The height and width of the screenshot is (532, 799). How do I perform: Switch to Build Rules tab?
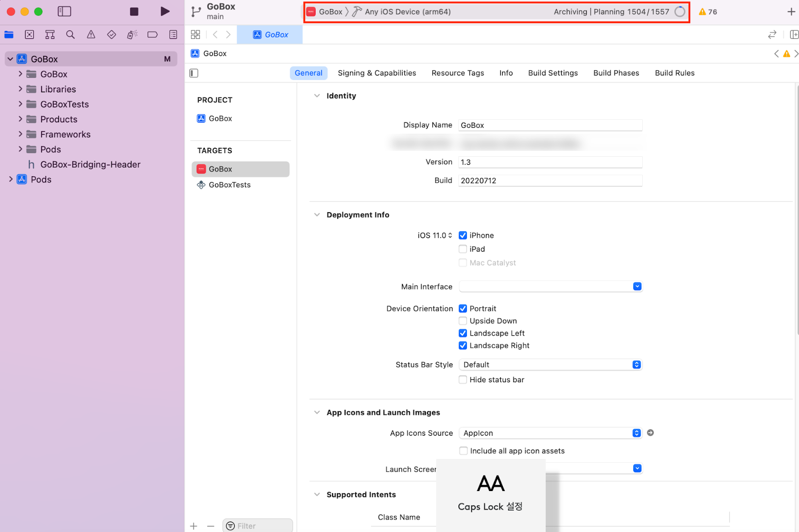[675, 73]
